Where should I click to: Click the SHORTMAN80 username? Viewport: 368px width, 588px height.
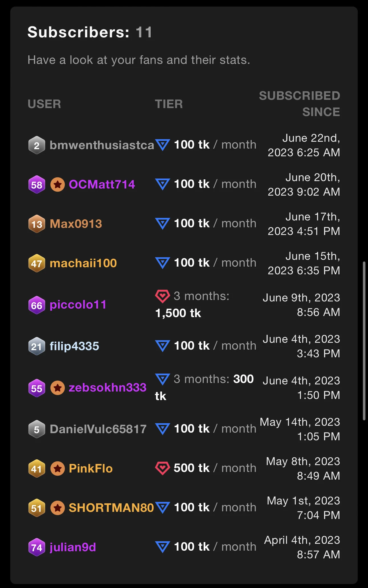(x=111, y=508)
